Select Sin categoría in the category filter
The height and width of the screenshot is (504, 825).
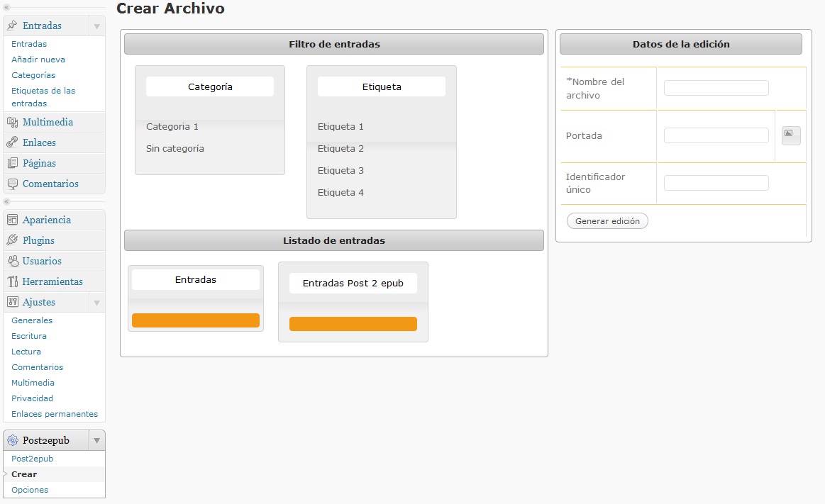click(x=175, y=149)
